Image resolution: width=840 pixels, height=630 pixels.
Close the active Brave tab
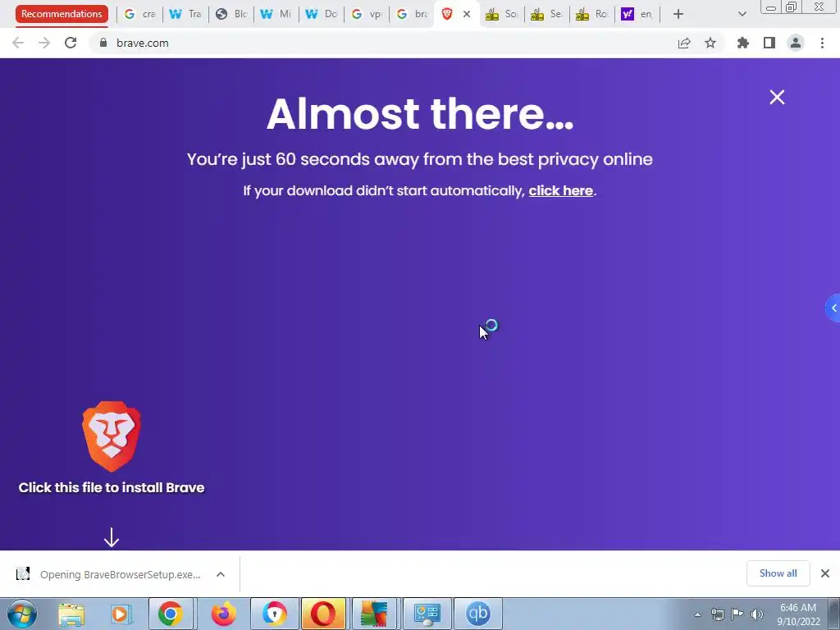point(467,15)
